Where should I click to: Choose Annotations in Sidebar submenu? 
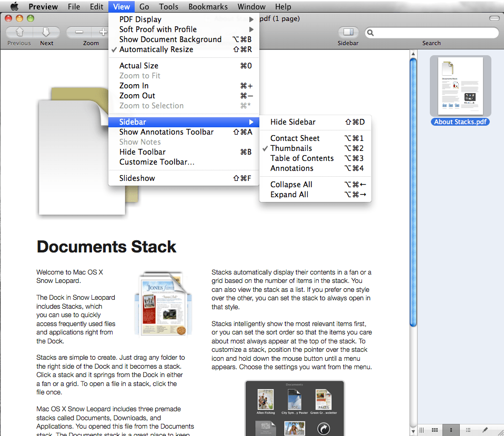coord(315,168)
